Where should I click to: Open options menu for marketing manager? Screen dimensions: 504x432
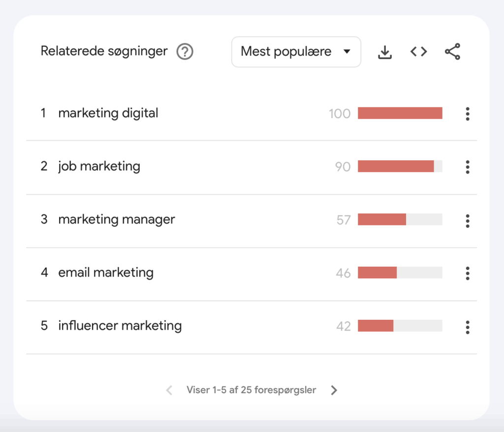tap(467, 220)
